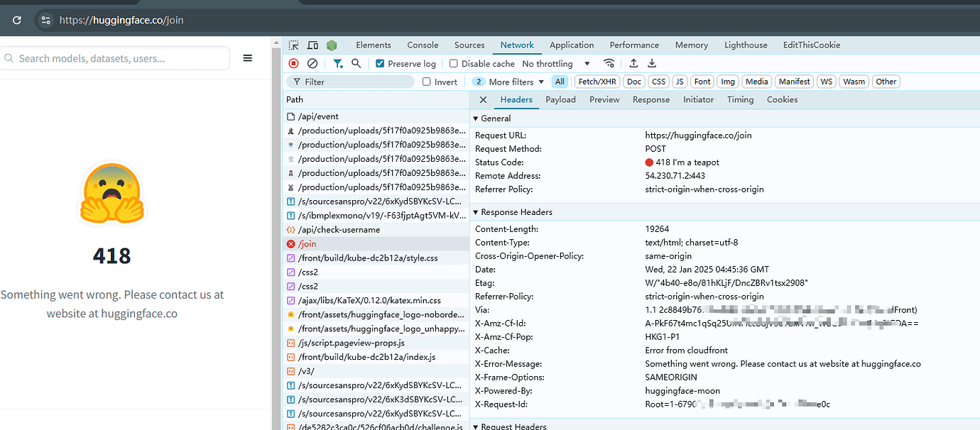Switch to the Memory panel
The height and width of the screenshot is (430, 980).
coord(692,45)
